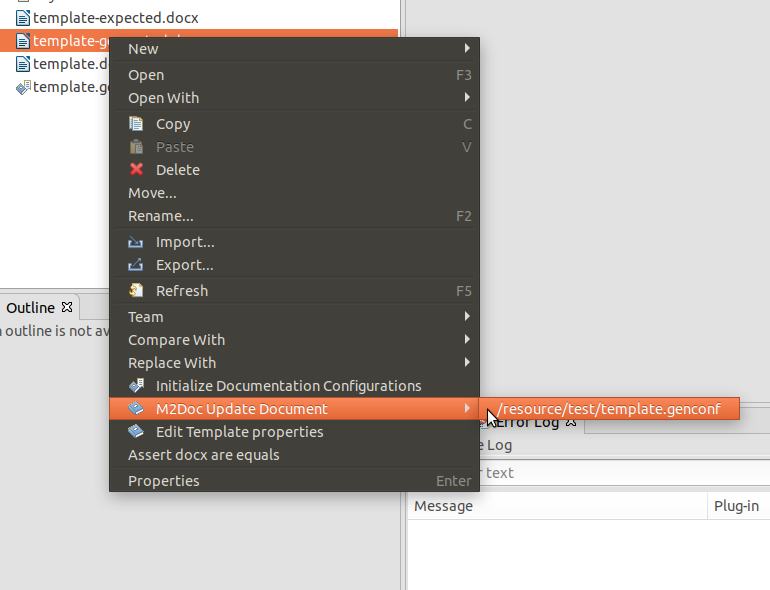Select Assert docx are equals
The image size is (770, 590).
click(x=204, y=455)
